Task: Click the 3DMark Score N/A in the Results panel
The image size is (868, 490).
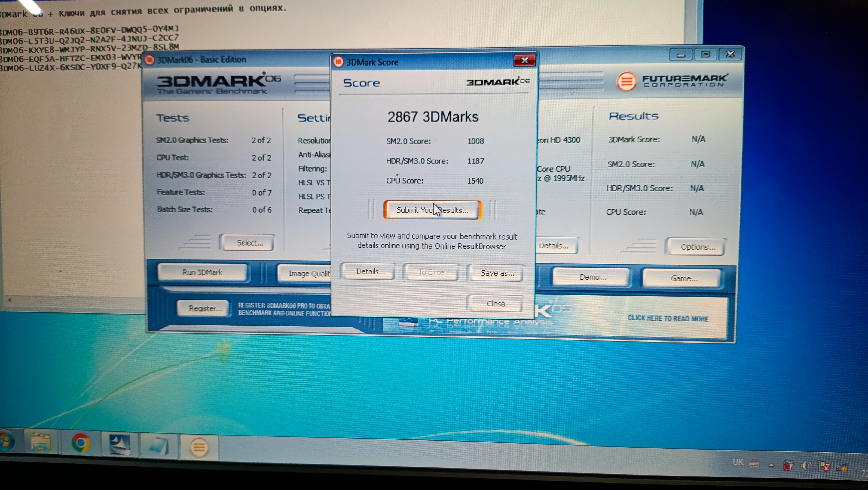Action: click(698, 139)
